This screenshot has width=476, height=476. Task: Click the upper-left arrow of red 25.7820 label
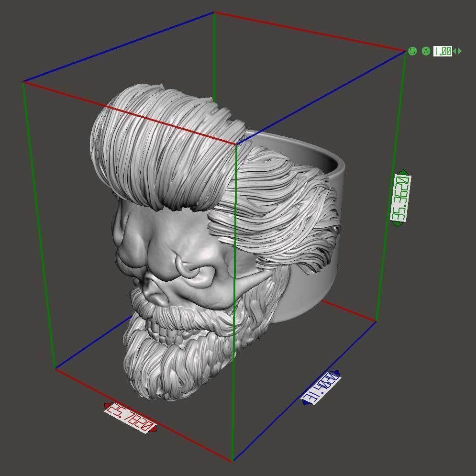coord(107,406)
